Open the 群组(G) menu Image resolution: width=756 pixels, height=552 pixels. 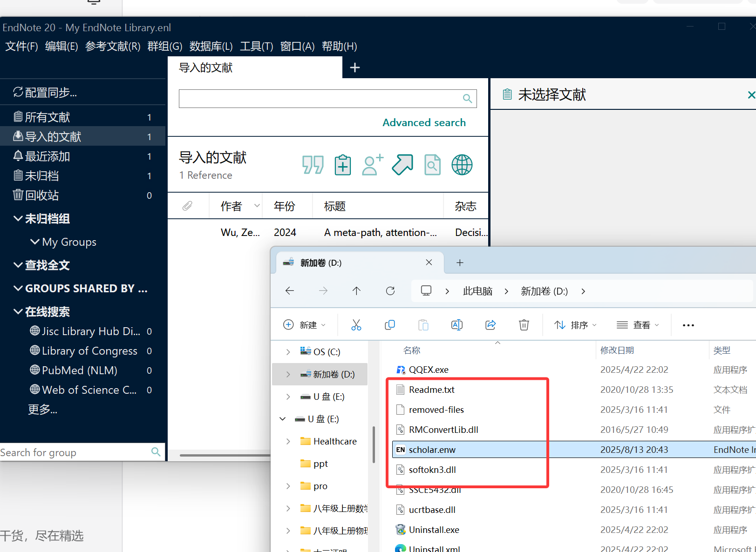pyautogui.click(x=165, y=47)
